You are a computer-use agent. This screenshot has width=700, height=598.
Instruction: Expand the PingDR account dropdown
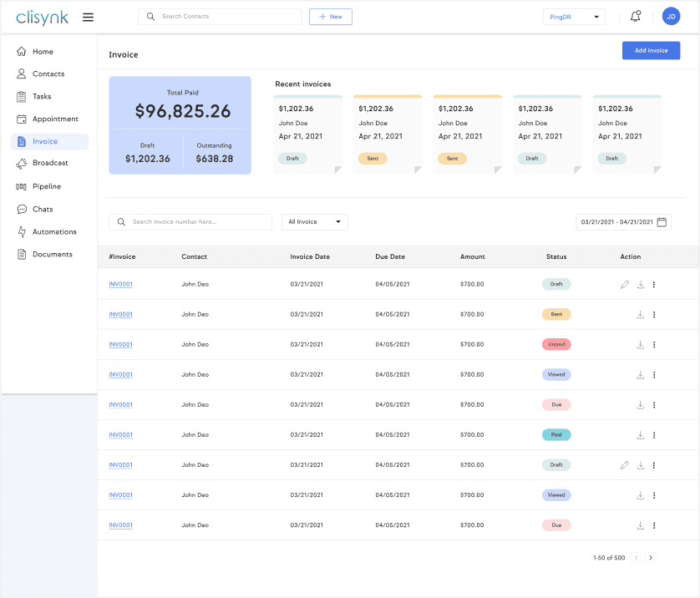click(x=574, y=17)
